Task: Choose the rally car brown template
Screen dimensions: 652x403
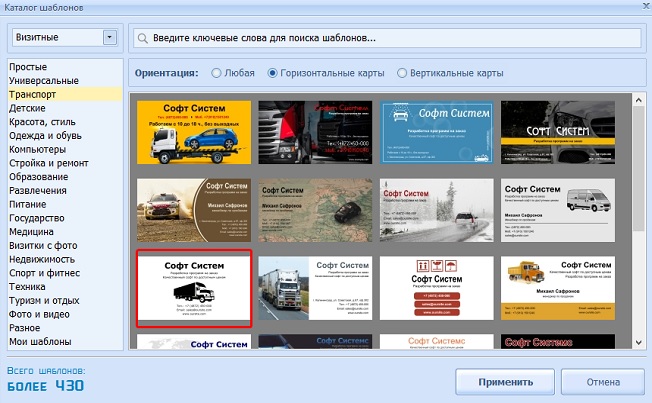Action: tap(194, 210)
